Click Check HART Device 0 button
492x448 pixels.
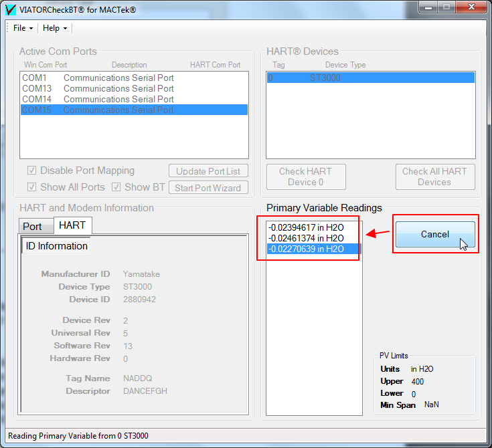306,177
